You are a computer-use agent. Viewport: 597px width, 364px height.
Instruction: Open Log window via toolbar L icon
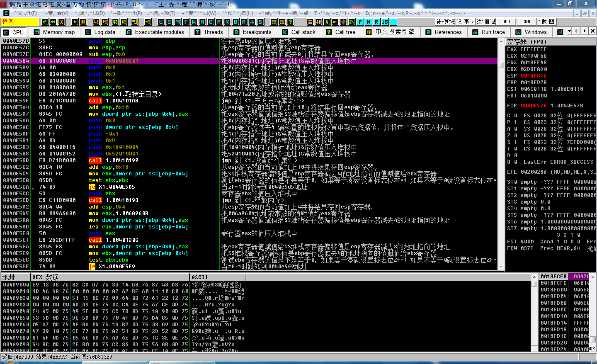(161, 22)
